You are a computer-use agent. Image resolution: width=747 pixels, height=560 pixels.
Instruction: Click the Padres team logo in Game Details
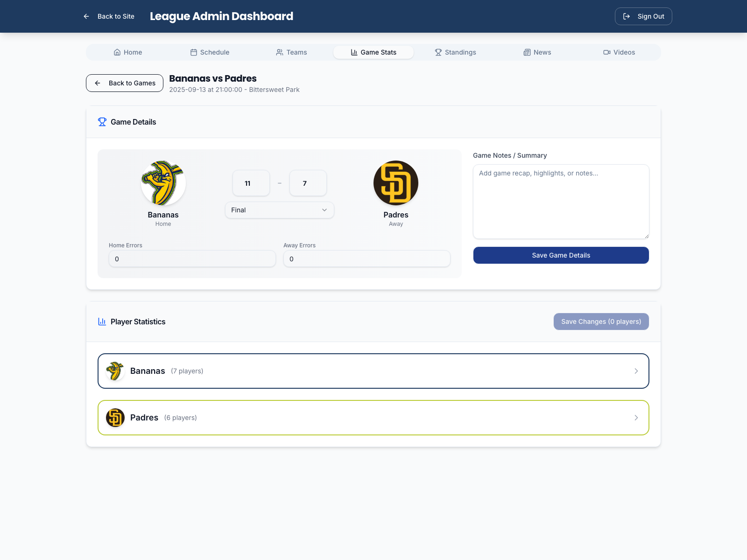(395, 183)
